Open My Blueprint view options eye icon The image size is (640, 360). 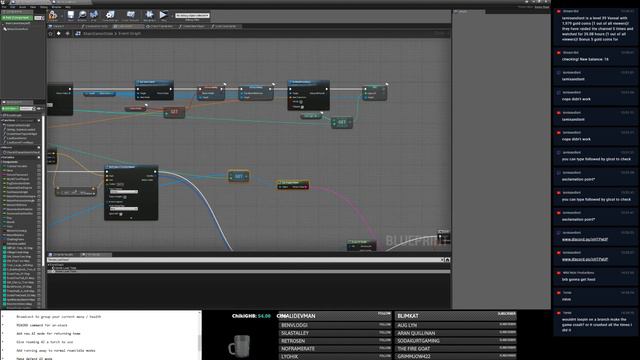tap(40, 109)
